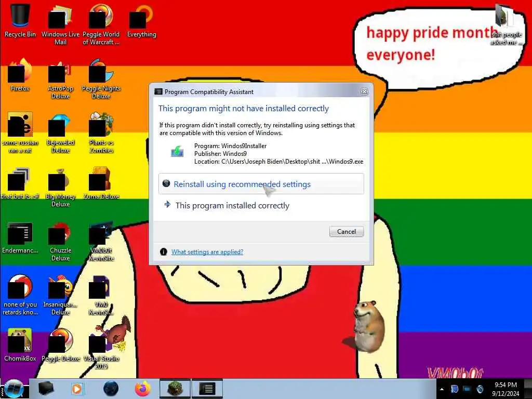Select the 'that but its c#' desktop icon
This screenshot has width=532, height=399.
point(20,183)
